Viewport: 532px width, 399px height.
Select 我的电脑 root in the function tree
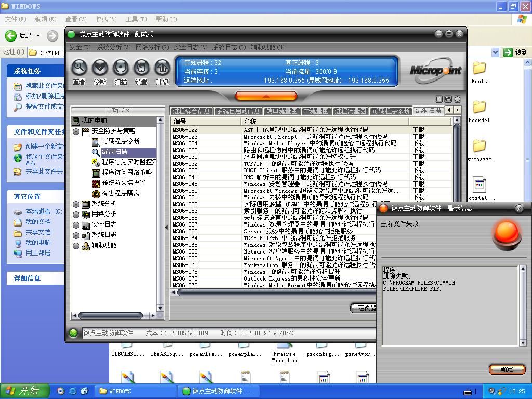94,121
